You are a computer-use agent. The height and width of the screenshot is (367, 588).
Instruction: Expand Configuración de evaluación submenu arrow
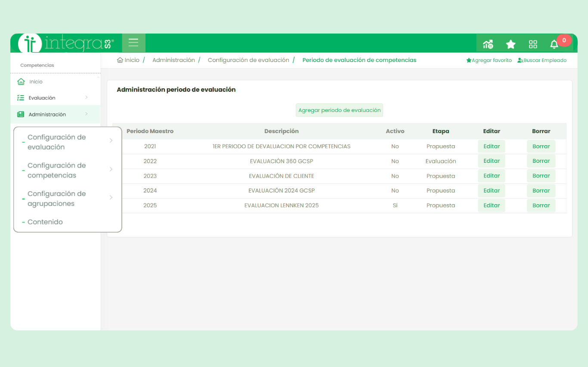tap(111, 140)
